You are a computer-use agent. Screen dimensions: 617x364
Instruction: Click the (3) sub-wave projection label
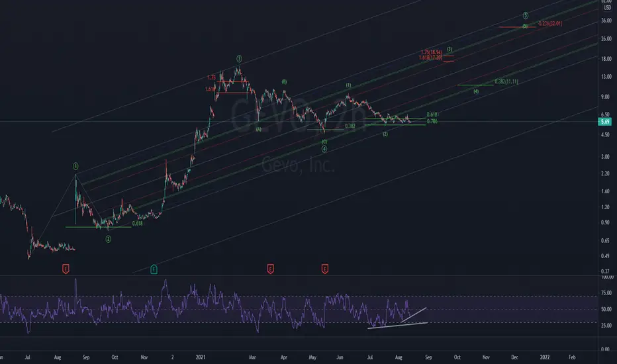[450, 49]
